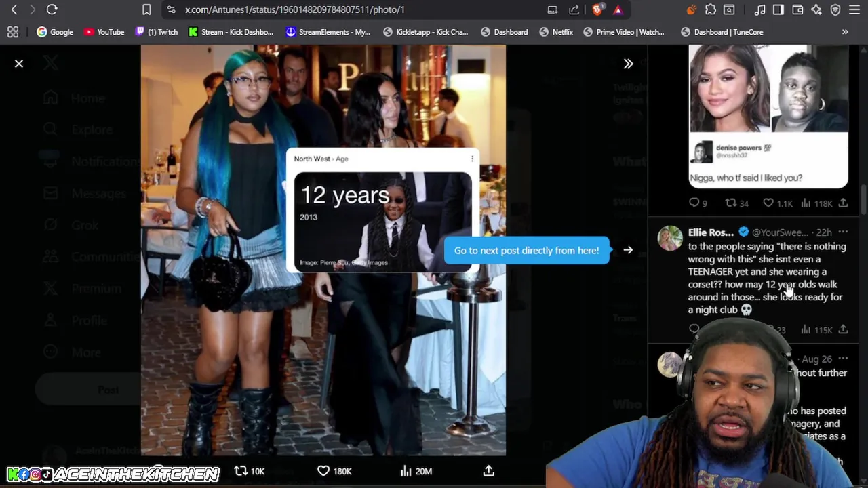The image size is (868, 488).
Task: Open the Extensions puzzle menu
Action: point(710,9)
